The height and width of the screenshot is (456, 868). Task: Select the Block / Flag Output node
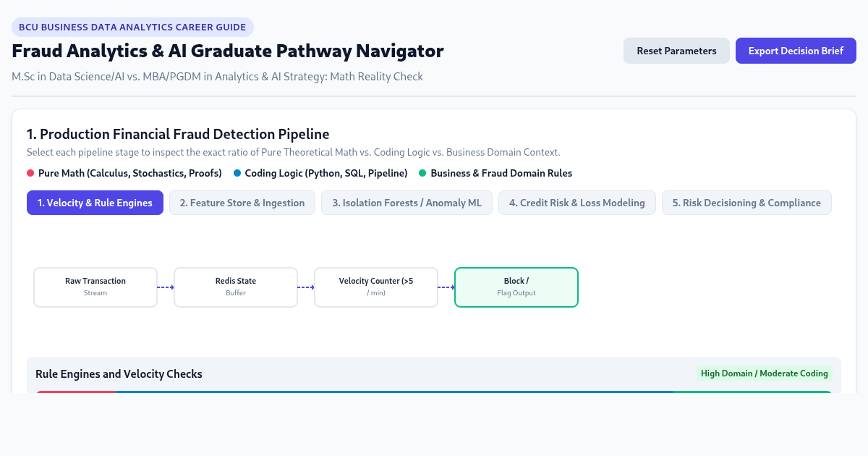tap(516, 287)
